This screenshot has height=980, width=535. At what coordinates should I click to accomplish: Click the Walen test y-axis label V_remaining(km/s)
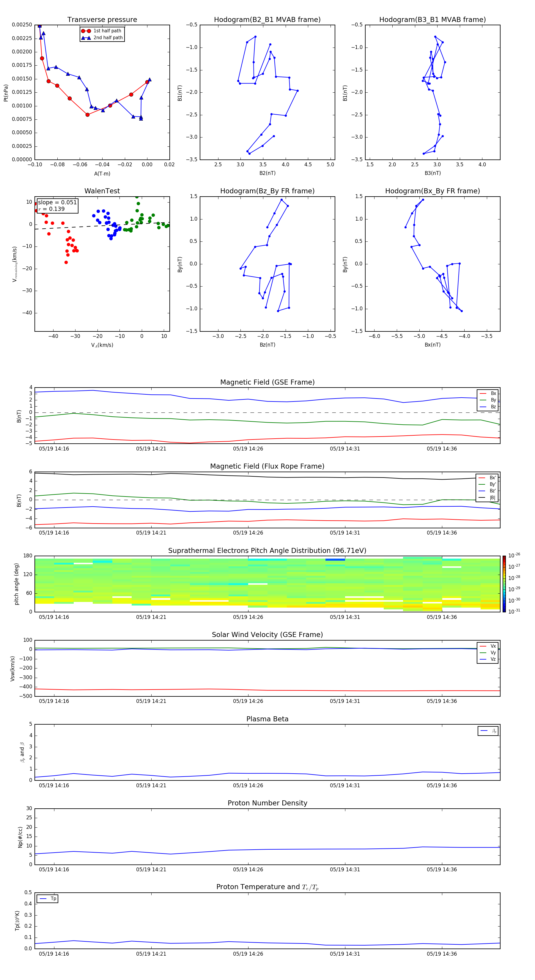tap(15, 264)
